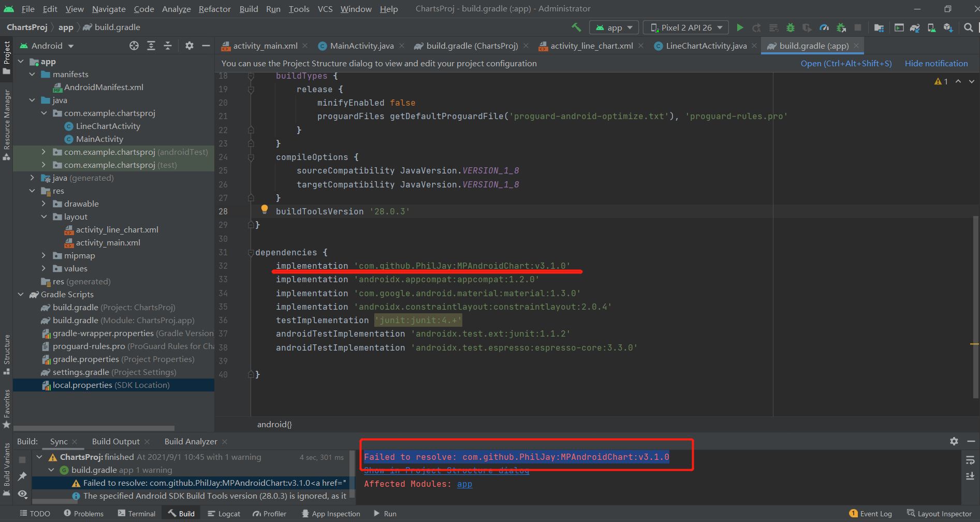The image size is (980, 522).
Task: Toggle soft-wrap in the build output pane
Action: pyautogui.click(x=970, y=460)
